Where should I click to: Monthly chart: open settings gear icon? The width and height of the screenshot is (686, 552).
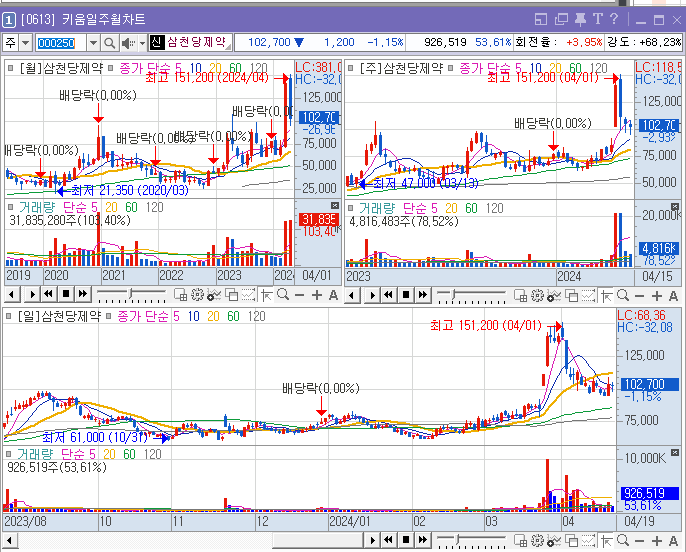[x=197, y=295]
